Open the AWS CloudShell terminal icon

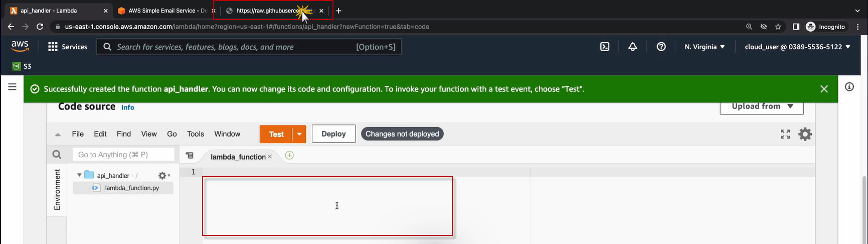(x=605, y=47)
